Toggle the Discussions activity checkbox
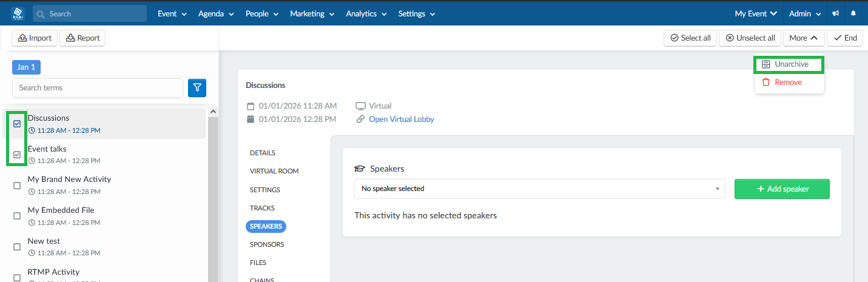 pyautogui.click(x=17, y=124)
